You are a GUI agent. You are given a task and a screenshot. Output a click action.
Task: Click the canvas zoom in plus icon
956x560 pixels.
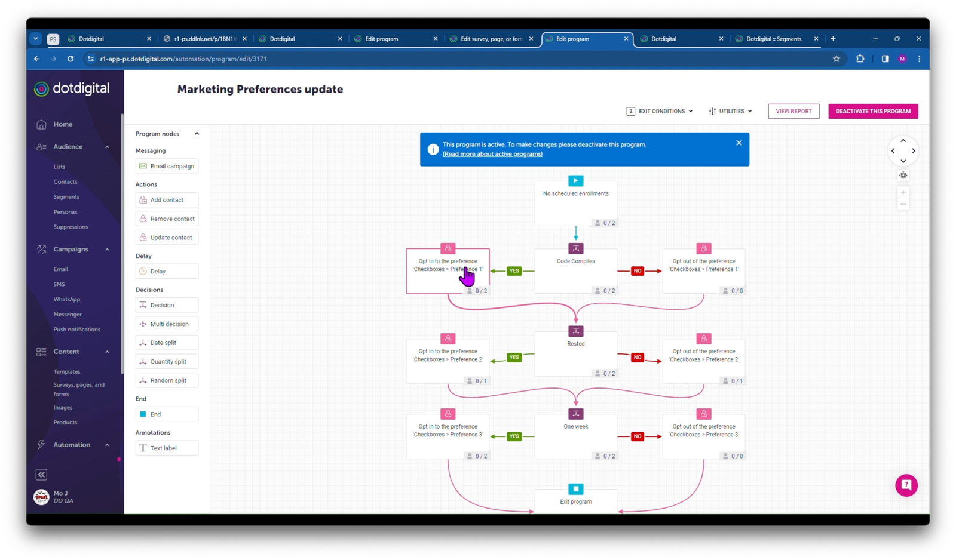point(903,192)
